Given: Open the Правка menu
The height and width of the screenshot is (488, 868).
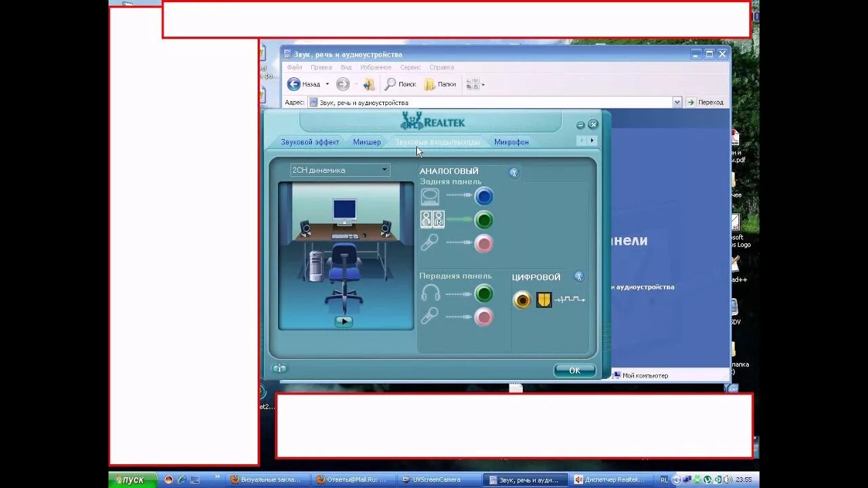Looking at the screenshot, I should click(x=321, y=67).
